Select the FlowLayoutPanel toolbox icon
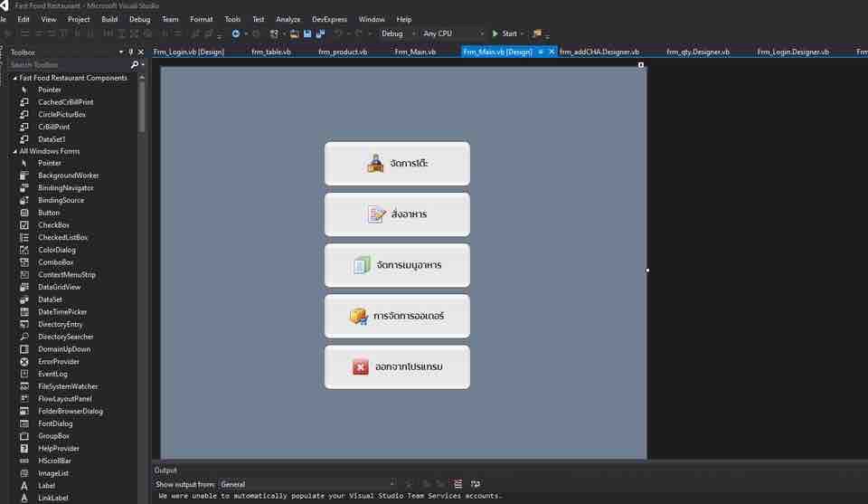 point(24,399)
